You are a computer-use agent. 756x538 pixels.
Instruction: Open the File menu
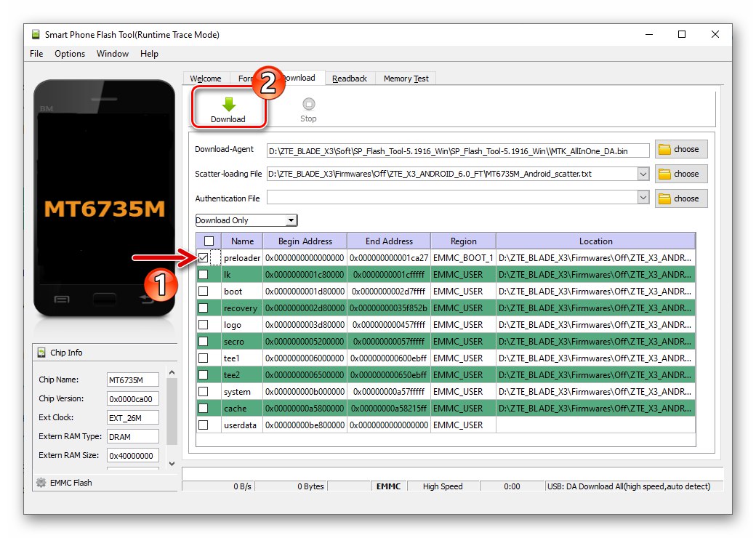[36, 54]
